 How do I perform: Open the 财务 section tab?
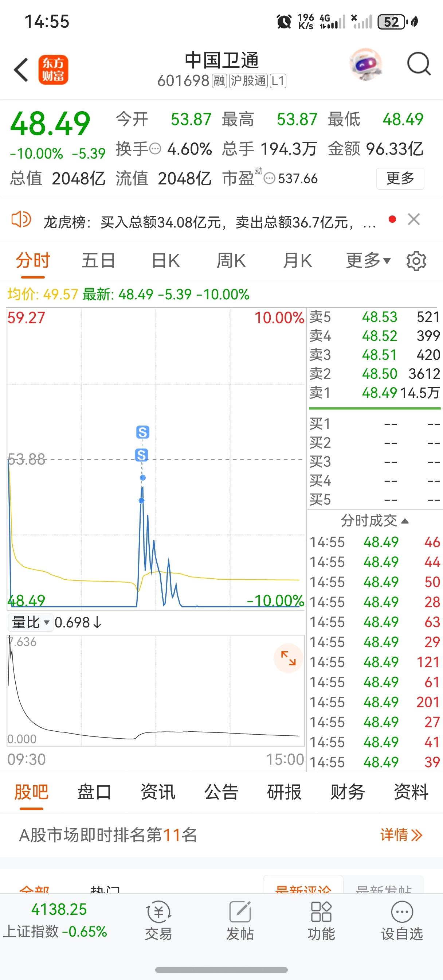point(348,793)
